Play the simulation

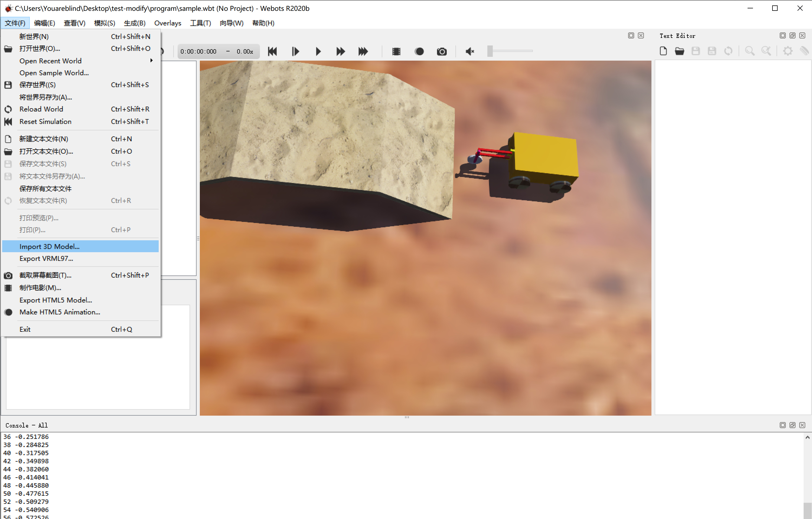point(318,51)
